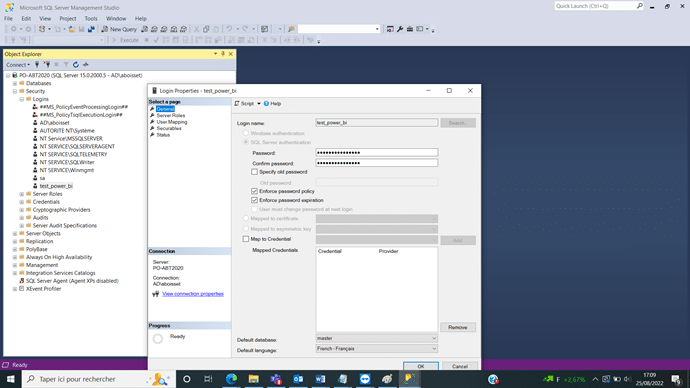Collapse the Logins node
Image resolution: width=690 pixels, height=388 pixels.
[22, 99]
